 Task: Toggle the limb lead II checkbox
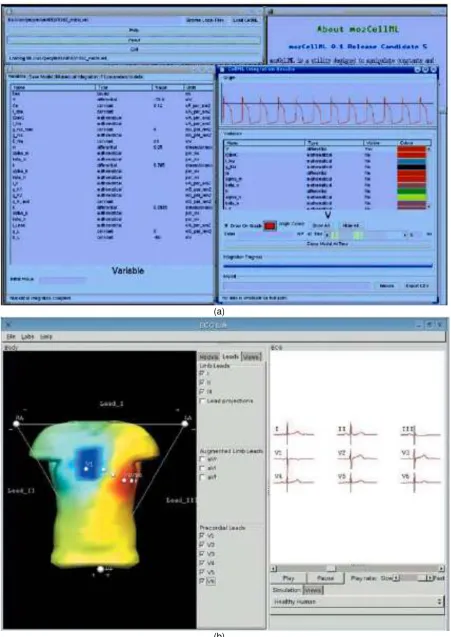coord(202,382)
